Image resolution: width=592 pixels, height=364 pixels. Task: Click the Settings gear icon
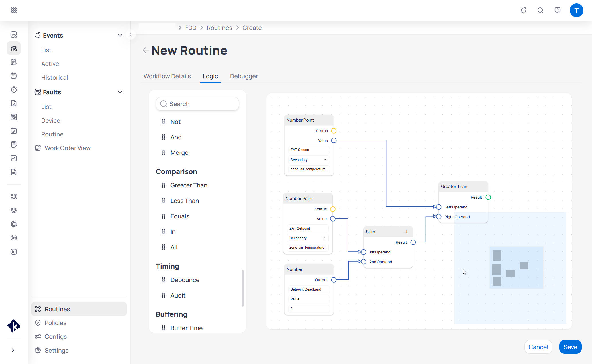coord(38,350)
